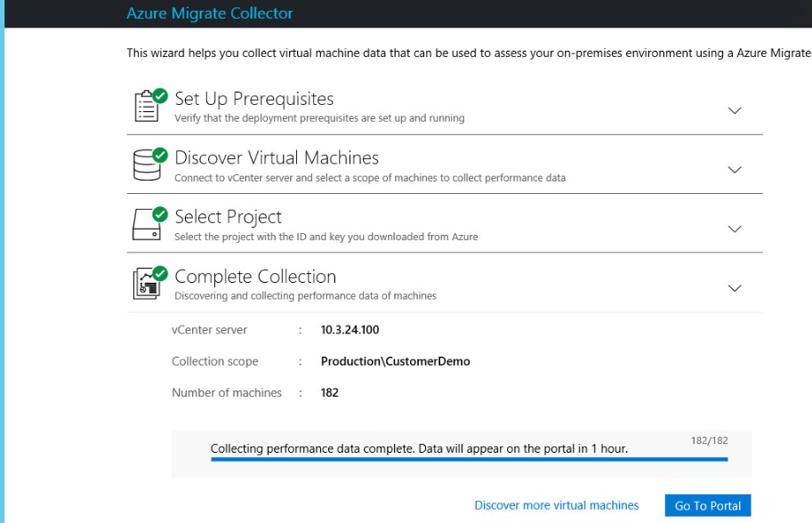812x523 pixels.
Task: Collapse the Complete Collection section chevron
Action: (x=735, y=288)
